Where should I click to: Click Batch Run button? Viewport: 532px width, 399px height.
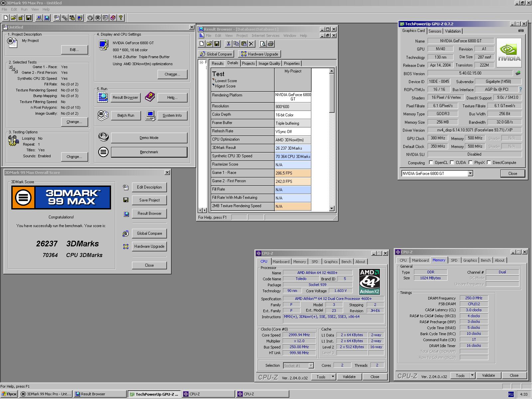click(126, 115)
